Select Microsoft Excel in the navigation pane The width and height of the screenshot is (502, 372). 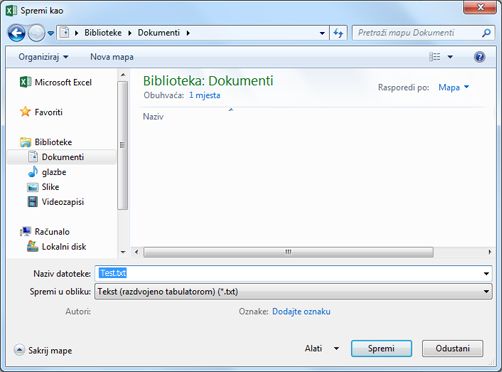[56, 82]
